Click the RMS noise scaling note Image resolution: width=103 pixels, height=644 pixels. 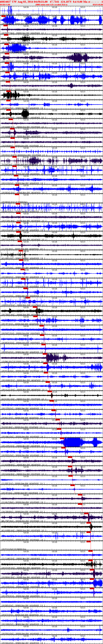[x=51, y=5]
